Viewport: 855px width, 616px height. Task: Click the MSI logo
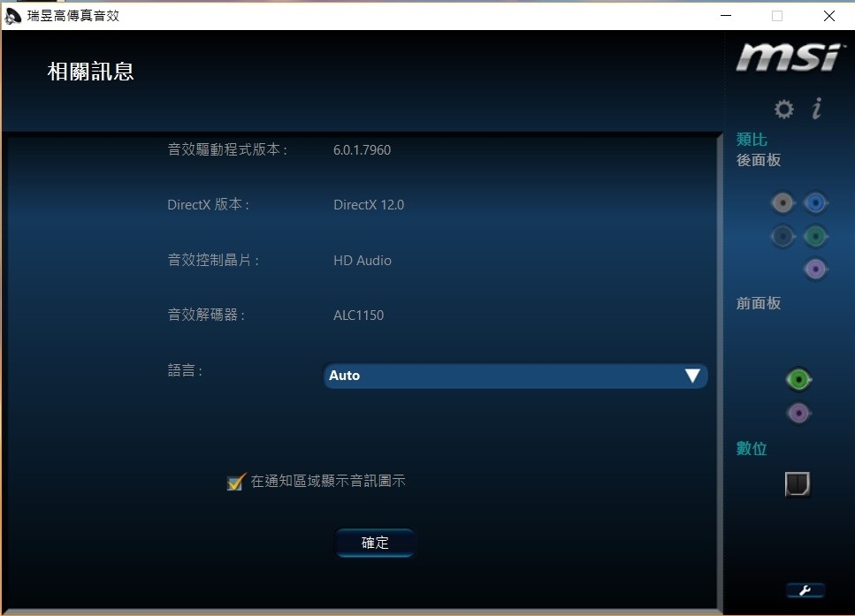789,57
